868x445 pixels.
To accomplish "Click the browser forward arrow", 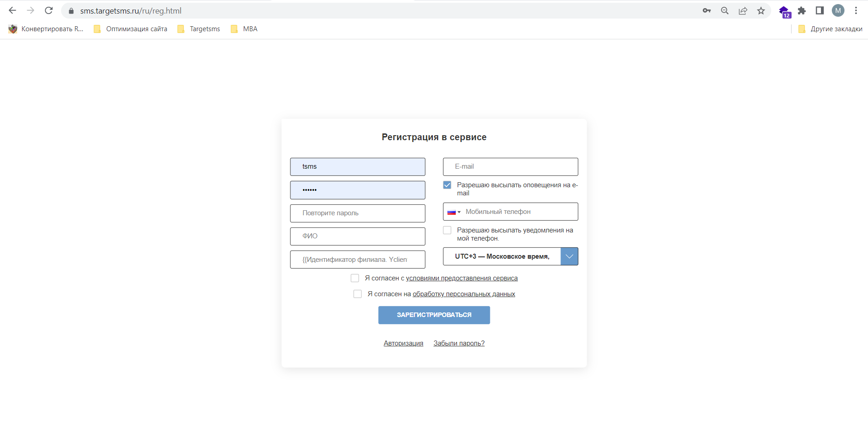I will pos(30,10).
